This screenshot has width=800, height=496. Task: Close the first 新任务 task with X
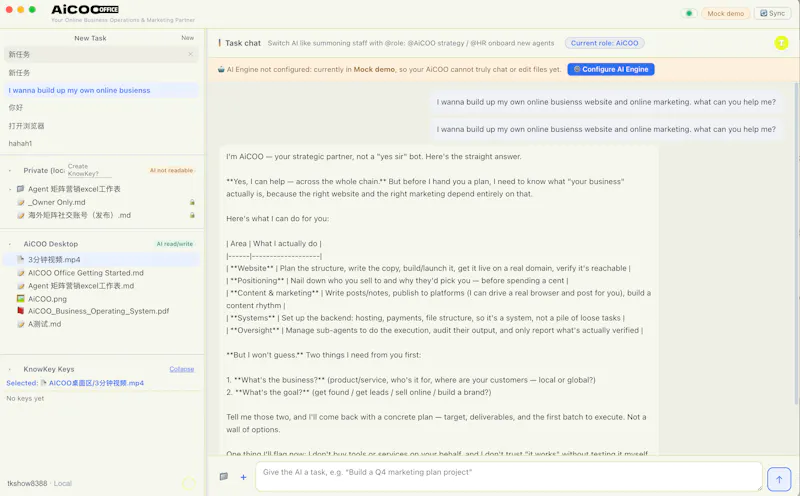tap(190, 54)
